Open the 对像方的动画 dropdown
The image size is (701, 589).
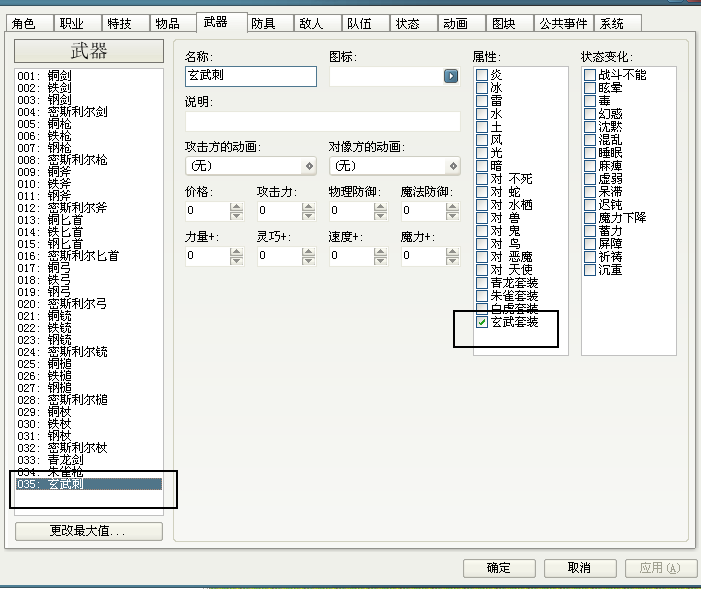[x=395, y=166]
